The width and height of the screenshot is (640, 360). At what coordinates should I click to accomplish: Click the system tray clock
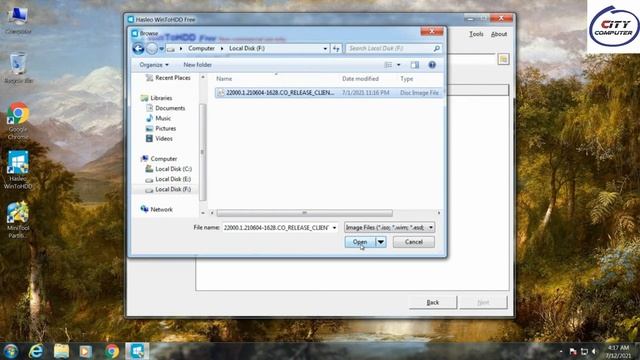(618, 351)
